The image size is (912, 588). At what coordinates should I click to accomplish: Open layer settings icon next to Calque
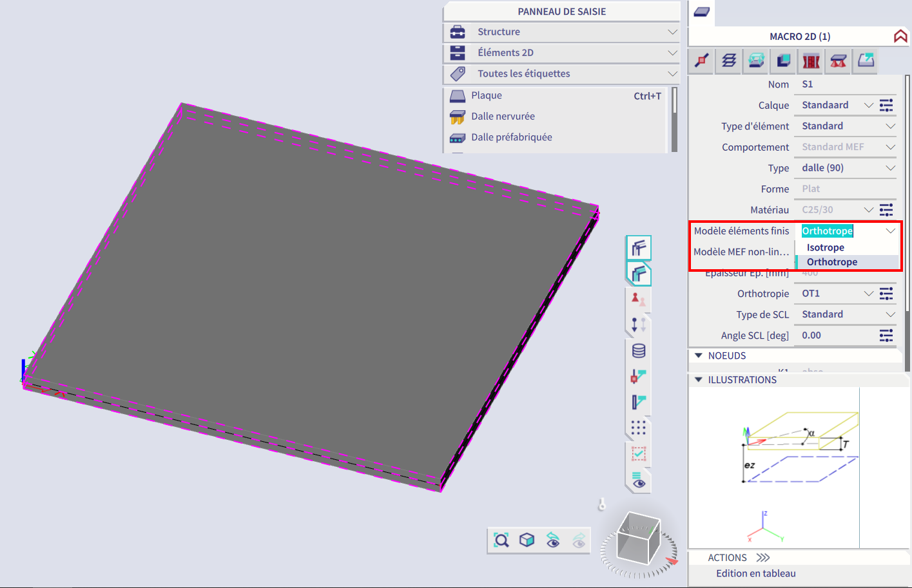pos(886,105)
